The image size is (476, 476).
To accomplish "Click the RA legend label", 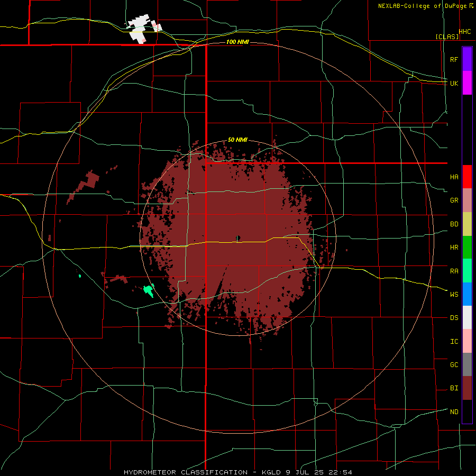I will (x=454, y=271).
